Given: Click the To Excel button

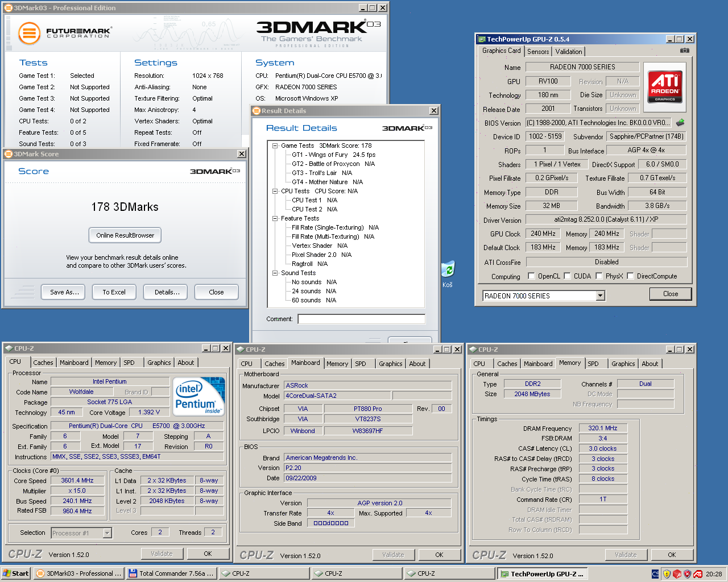Looking at the screenshot, I should (114, 292).
